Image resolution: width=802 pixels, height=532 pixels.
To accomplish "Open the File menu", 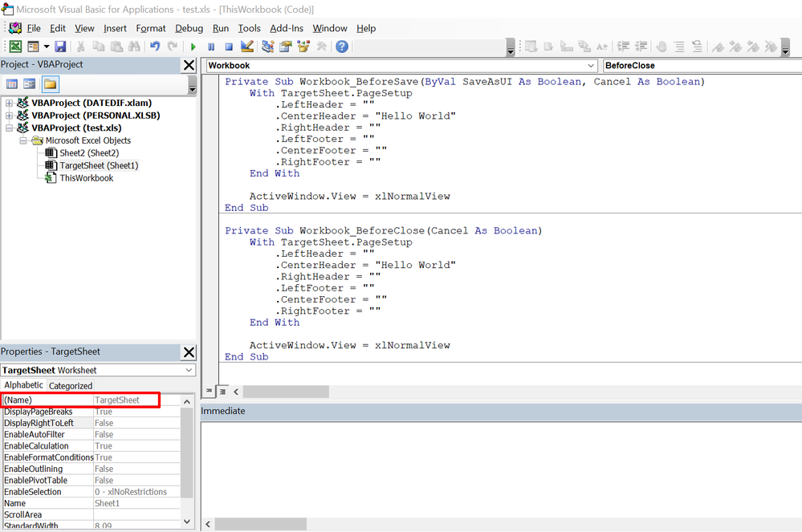I will pos(34,28).
